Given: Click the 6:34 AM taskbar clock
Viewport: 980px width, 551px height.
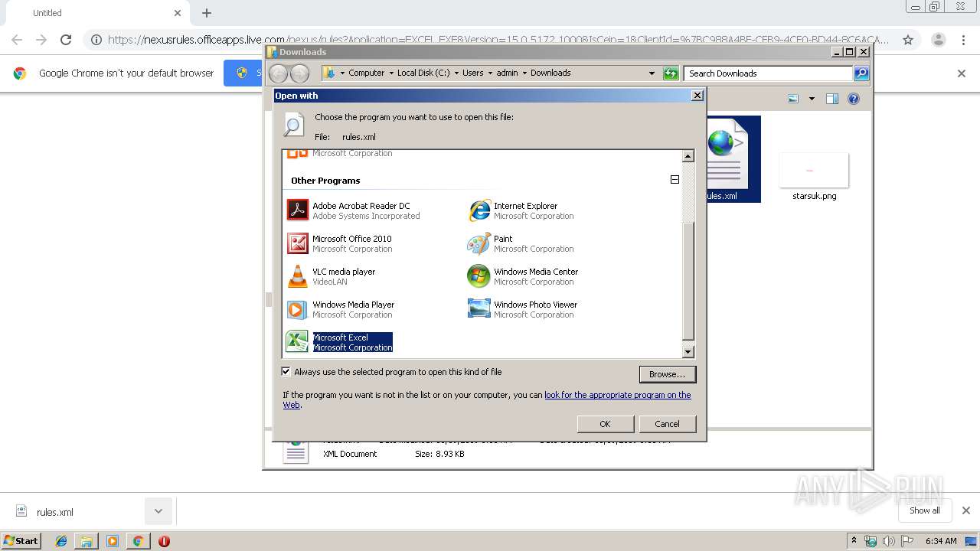Looking at the screenshot, I should (941, 541).
